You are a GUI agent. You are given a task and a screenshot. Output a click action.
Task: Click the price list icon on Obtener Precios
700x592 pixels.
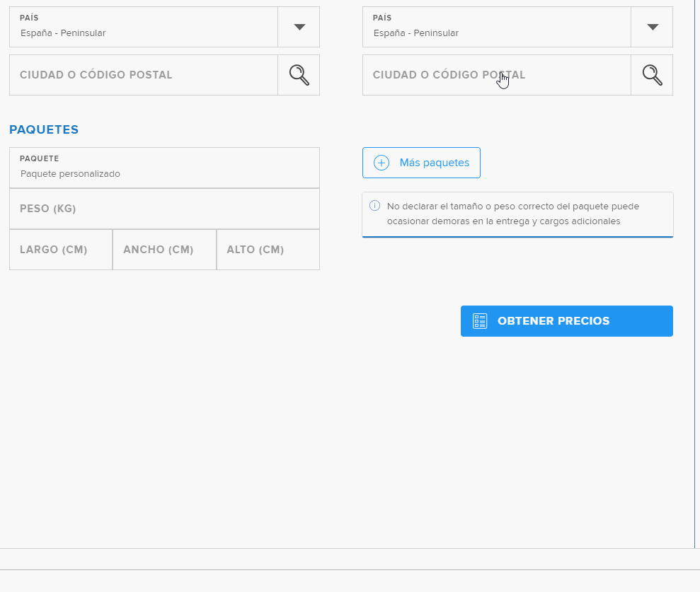[x=480, y=321]
